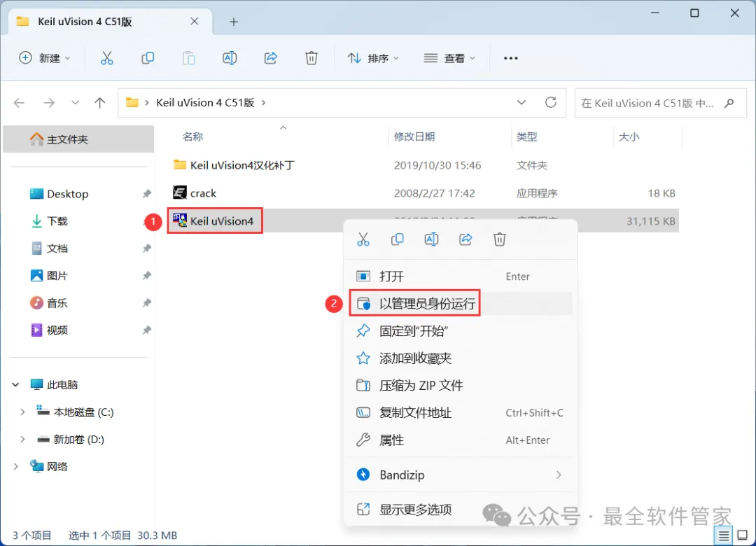Expand 新加卷 (D:) in the tree
The height and width of the screenshot is (546, 756).
point(22,440)
